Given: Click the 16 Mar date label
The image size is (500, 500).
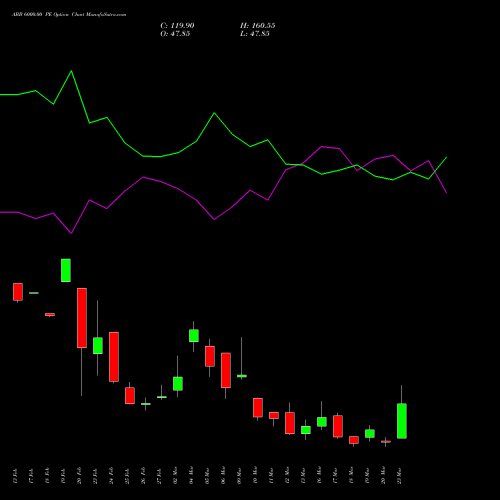Looking at the screenshot, I should coord(319,476).
